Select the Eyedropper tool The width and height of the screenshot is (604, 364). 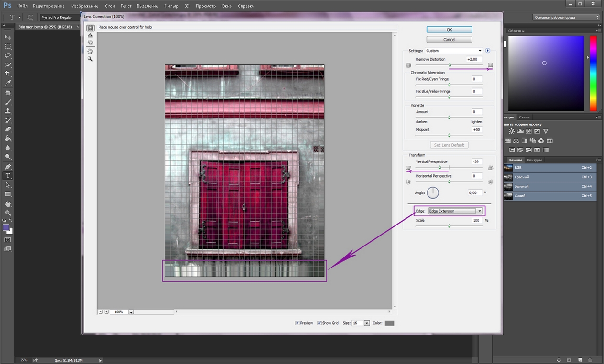coord(8,83)
